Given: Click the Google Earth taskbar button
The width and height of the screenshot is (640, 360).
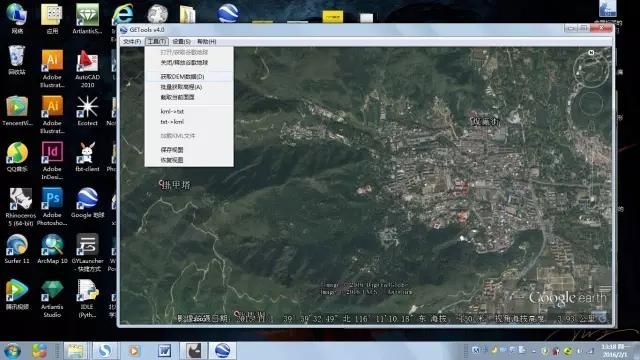Looking at the screenshot, I should [x=222, y=351].
